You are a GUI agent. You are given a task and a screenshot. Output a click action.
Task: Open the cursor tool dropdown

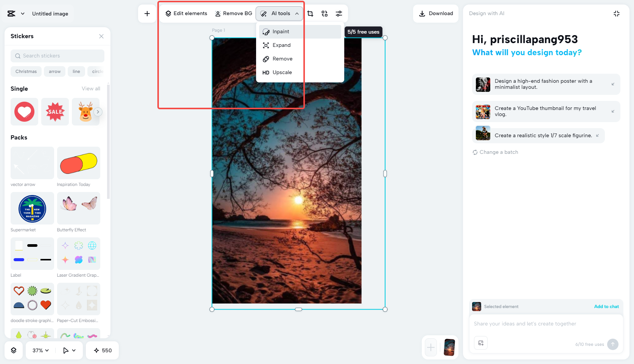tap(69, 350)
